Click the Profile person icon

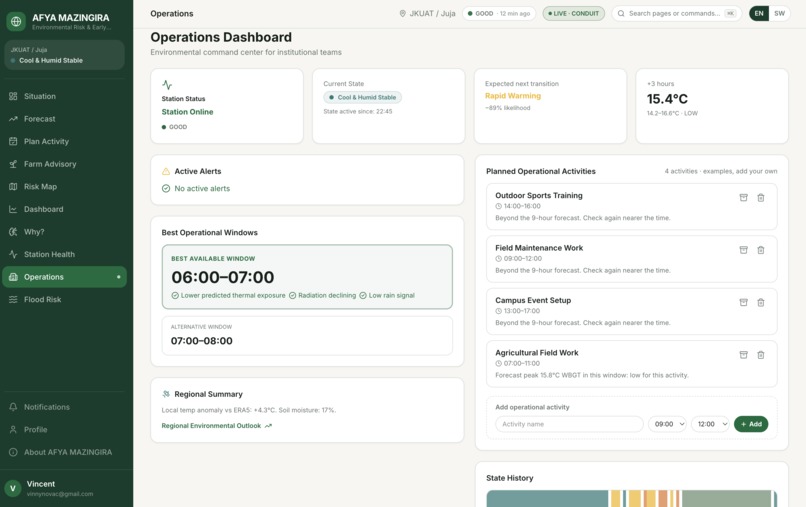(x=13, y=429)
